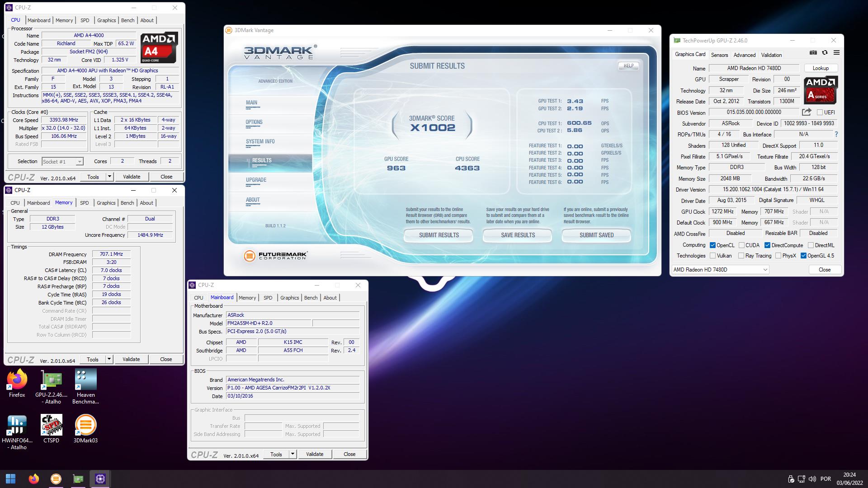Toggle the UEFI checkbox in GPU-Z
This screenshot has width=868, height=488.
[820, 113]
